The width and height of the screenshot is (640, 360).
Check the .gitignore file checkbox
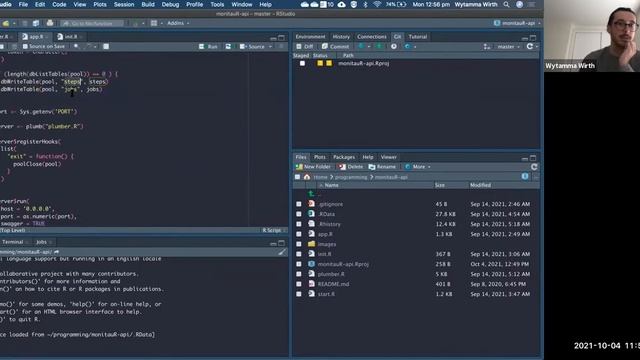299,204
